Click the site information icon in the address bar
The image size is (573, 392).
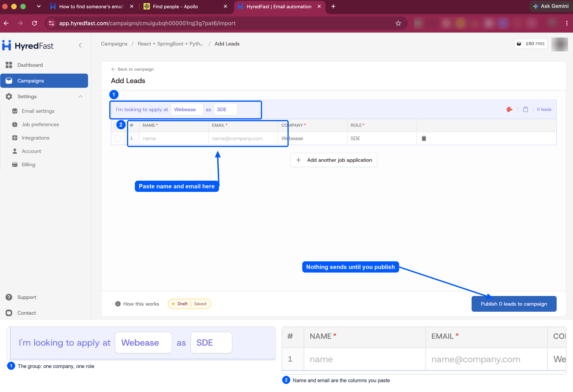pyautogui.click(x=51, y=23)
